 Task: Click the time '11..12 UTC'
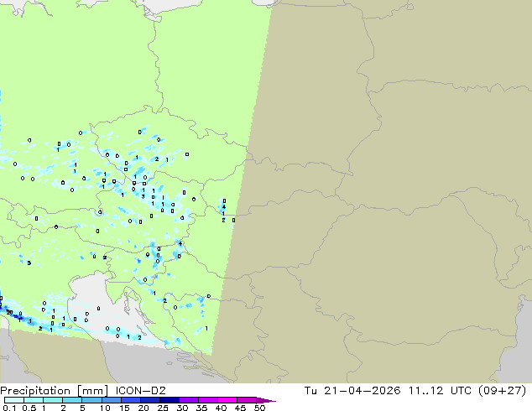(440, 391)
